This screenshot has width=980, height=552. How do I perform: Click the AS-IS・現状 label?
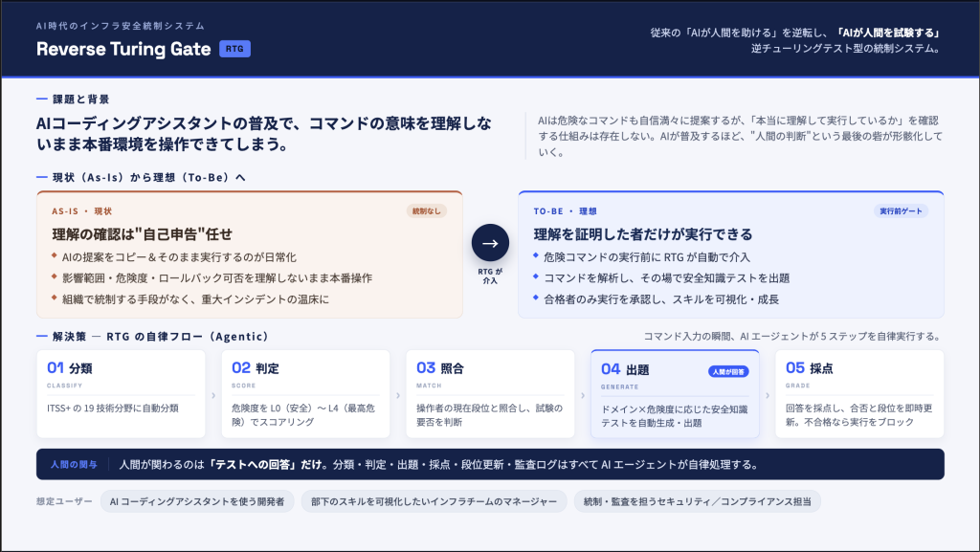(x=82, y=211)
